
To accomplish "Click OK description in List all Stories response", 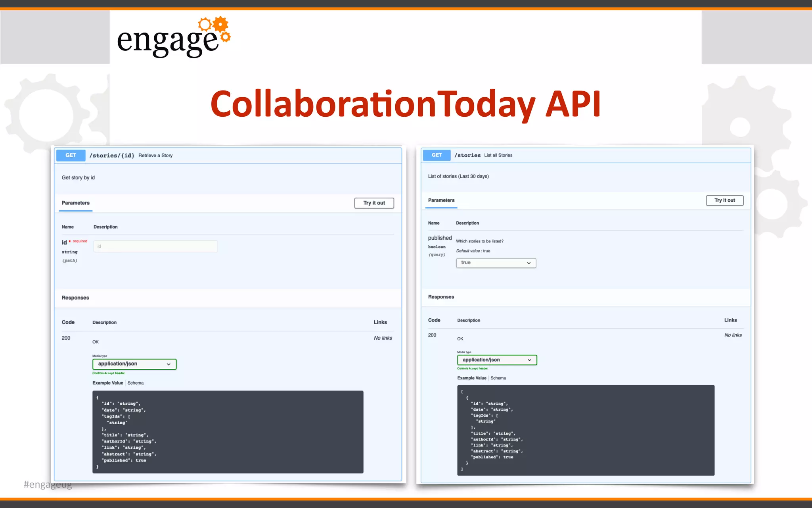I will pyautogui.click(x=460, y=339).
